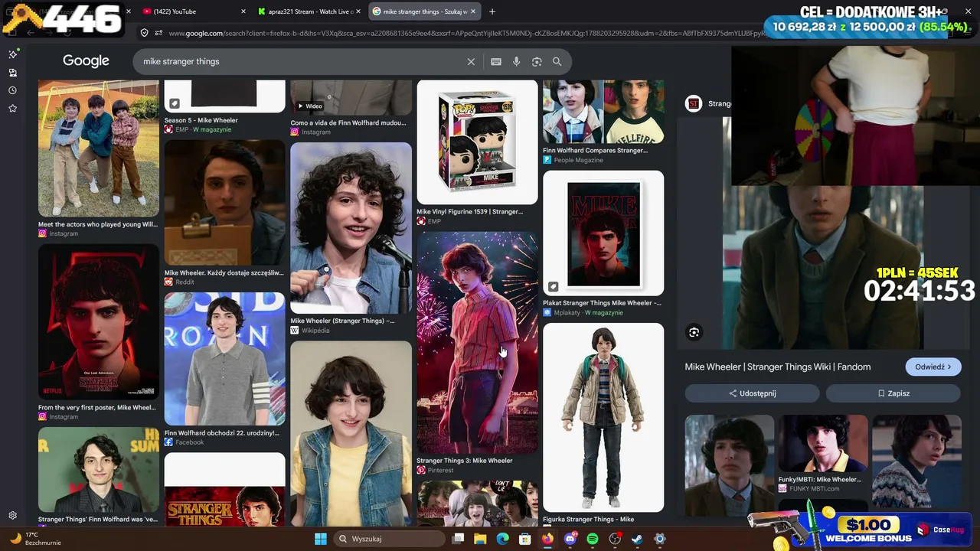The image size is (980, 551).
Task: Open the on-screen keyboard input tool
Action: coord(496,62)
